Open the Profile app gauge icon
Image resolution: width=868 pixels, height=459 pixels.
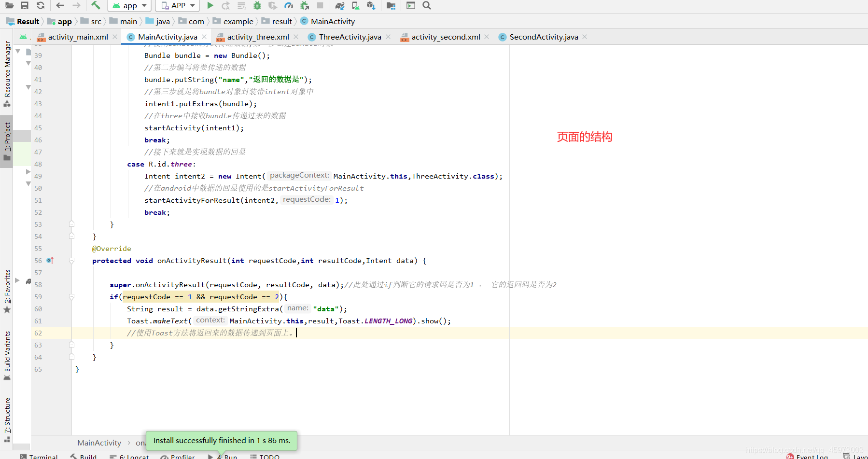click(289, 5)
